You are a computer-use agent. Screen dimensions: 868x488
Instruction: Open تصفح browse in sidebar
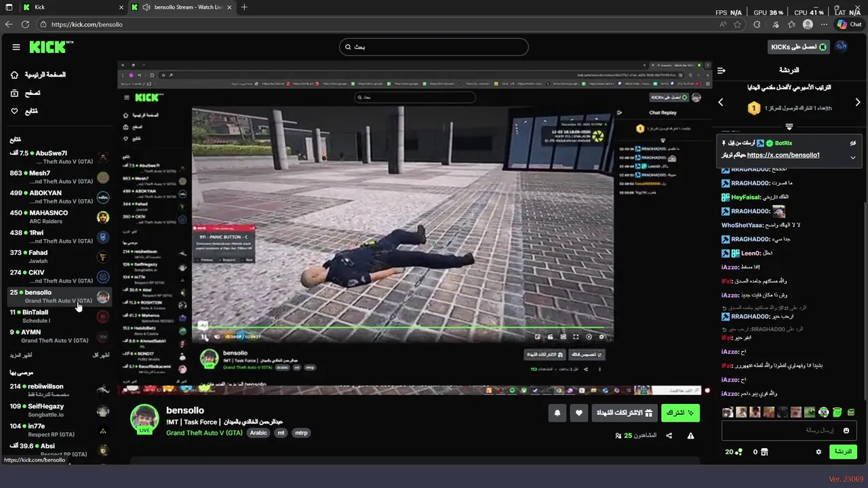26,93
